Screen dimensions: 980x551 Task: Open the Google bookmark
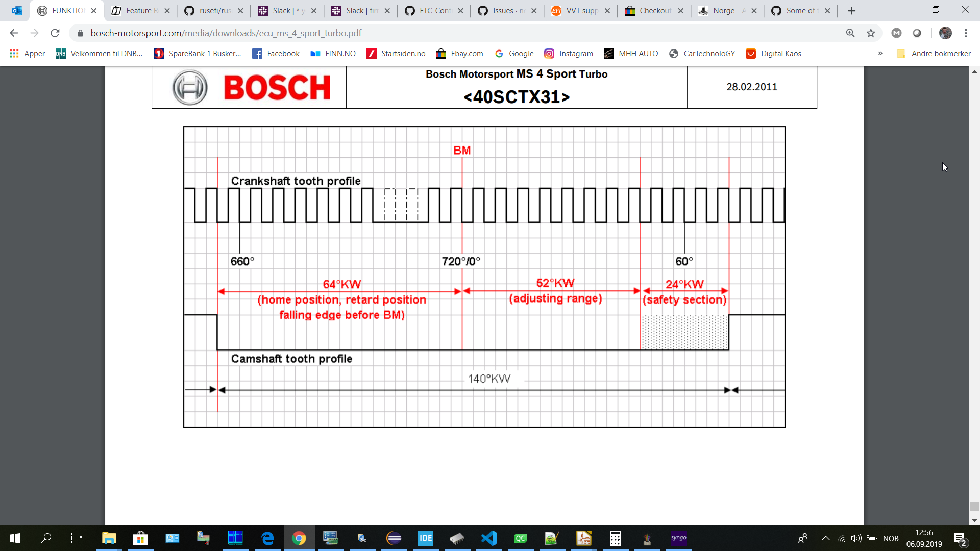(514, 54)
